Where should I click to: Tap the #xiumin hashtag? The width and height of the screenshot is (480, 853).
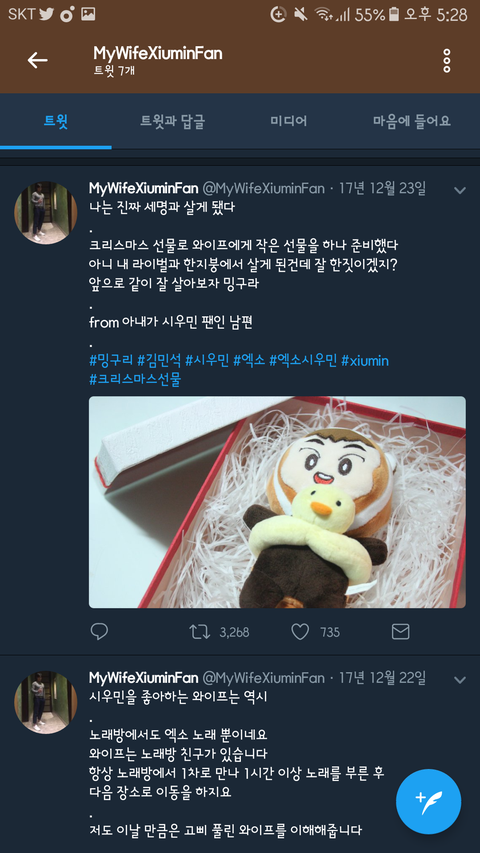[365, 360]
